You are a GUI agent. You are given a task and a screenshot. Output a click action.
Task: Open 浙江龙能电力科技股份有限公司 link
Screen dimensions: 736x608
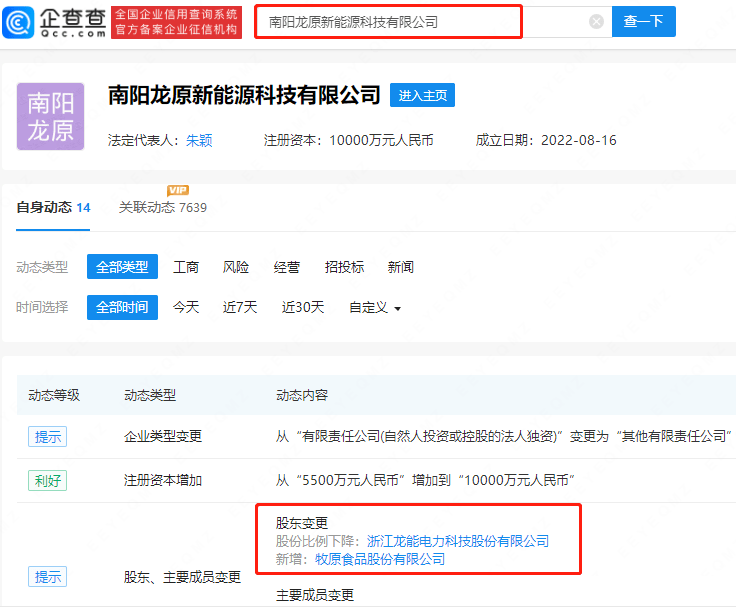(458, 541)
